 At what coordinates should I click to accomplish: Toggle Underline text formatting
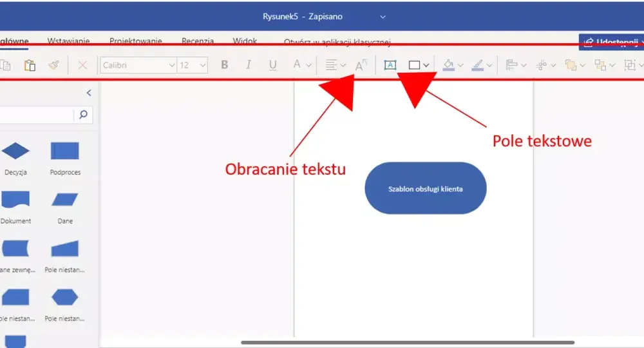pos(272,65)
